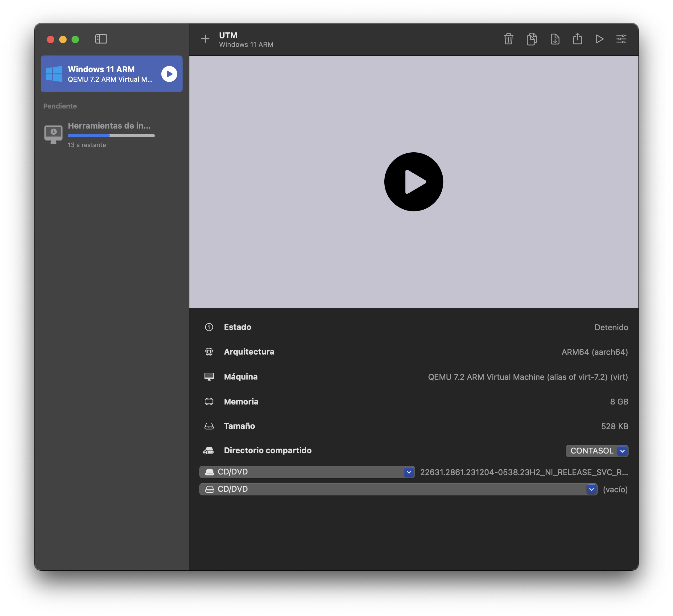Click the ARM64 (aarch64) value
The image size is (673, 616).
tap(595, 352)
